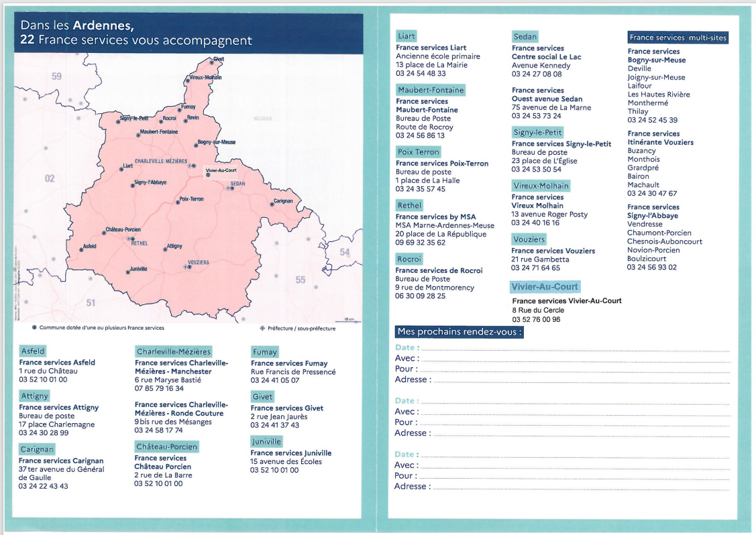Screen dimensions: 756x535
Task: Click phone number 03 24 71 64 65
Action: [x=536, y=267]
